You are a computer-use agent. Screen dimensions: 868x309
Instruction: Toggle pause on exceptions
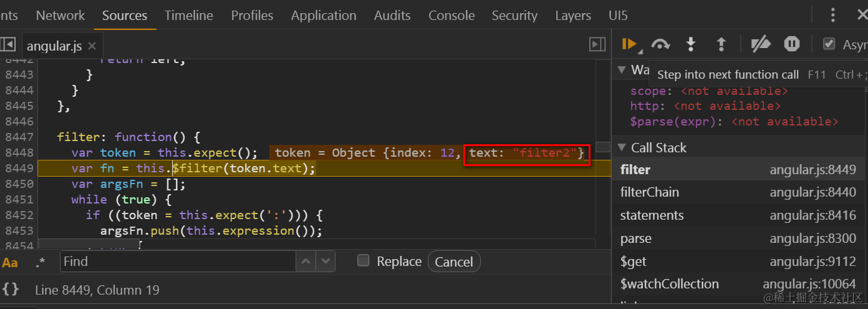point(792,44)
